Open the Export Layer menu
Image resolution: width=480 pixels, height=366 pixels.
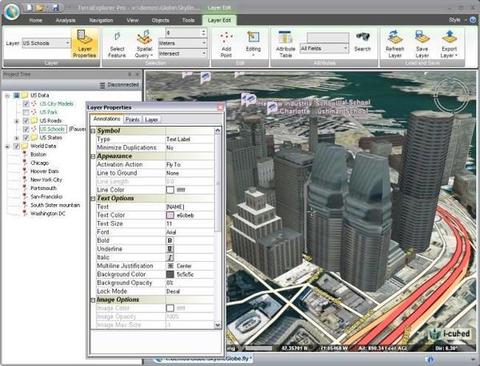coord(449,44)
